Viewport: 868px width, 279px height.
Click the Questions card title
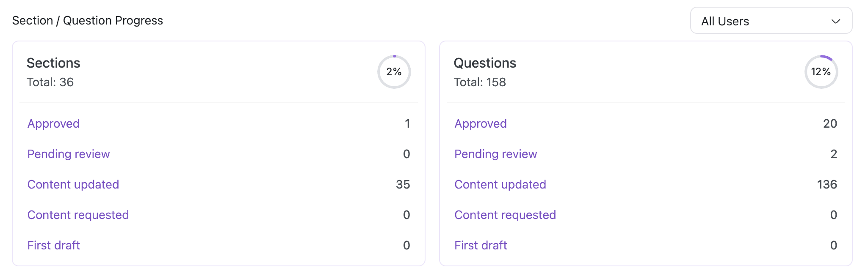coord(485,63)
